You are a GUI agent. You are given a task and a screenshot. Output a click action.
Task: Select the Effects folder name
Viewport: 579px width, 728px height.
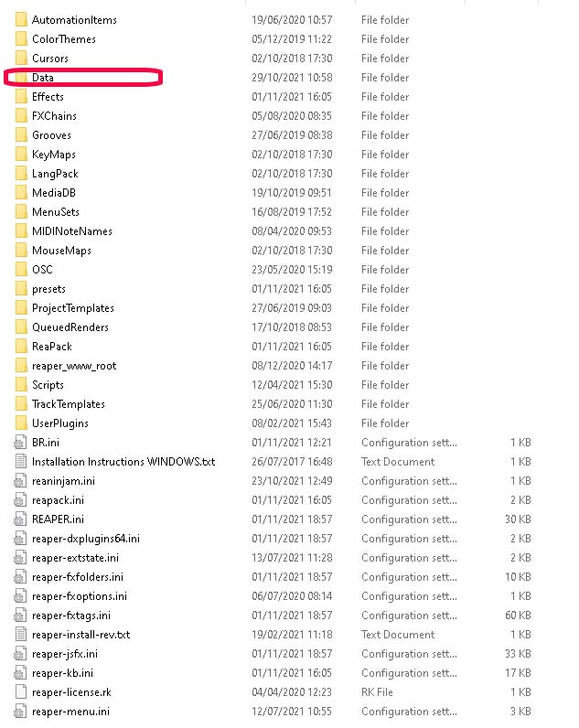pos(48,97)
